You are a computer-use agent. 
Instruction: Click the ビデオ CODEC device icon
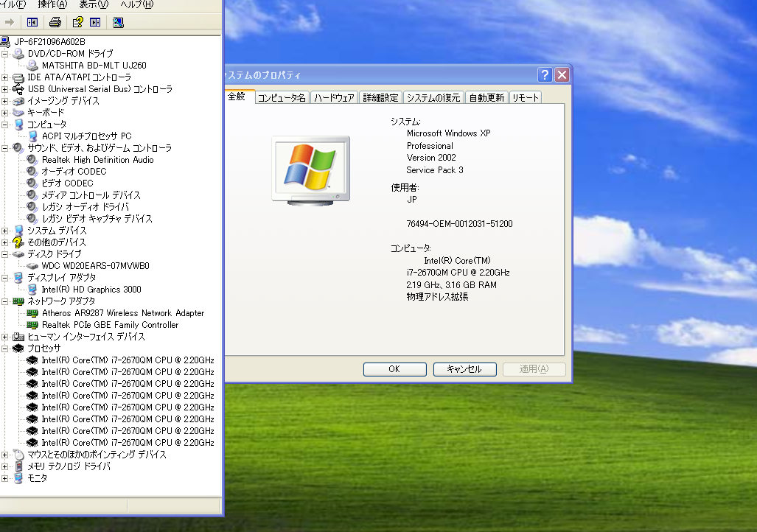32,183
